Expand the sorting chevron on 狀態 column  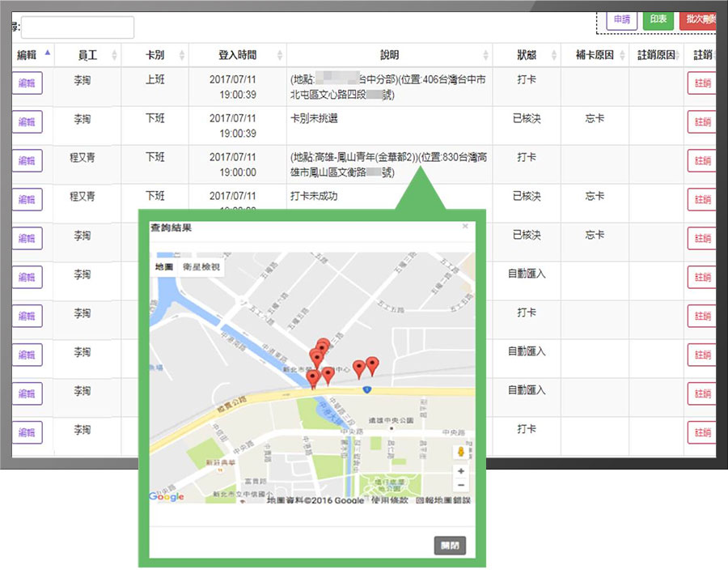552,54
